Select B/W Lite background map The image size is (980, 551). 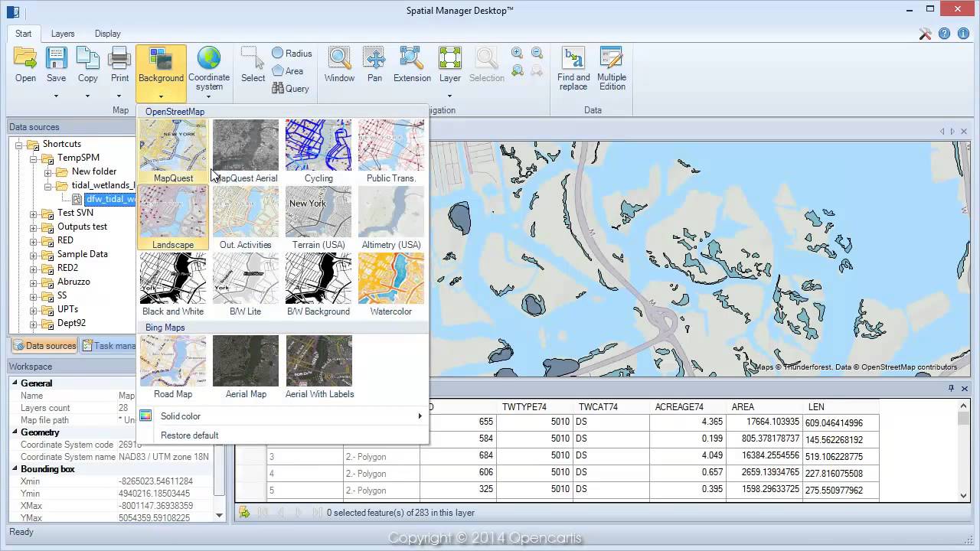(x=246, y=285)
